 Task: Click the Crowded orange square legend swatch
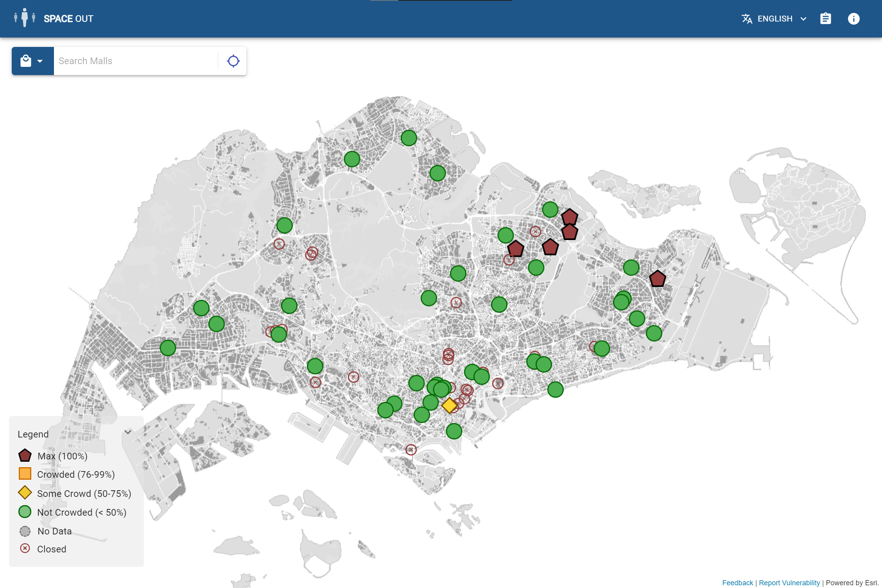coord(25,474)
